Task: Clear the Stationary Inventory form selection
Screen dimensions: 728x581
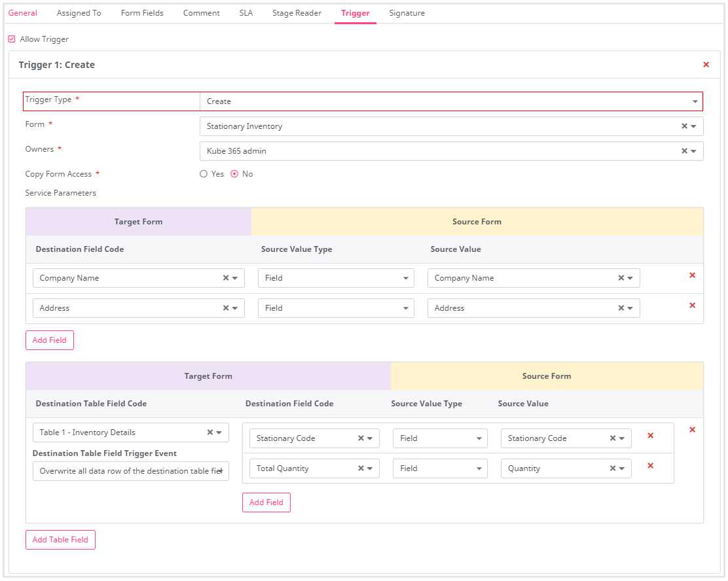Action: pyautogui.click(x=684, y=126)
